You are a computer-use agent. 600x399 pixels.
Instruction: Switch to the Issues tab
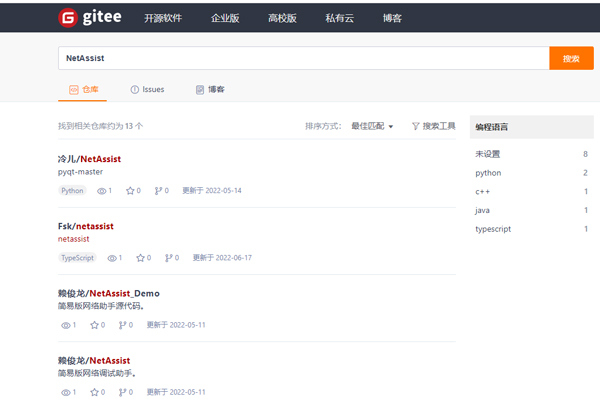148,90
